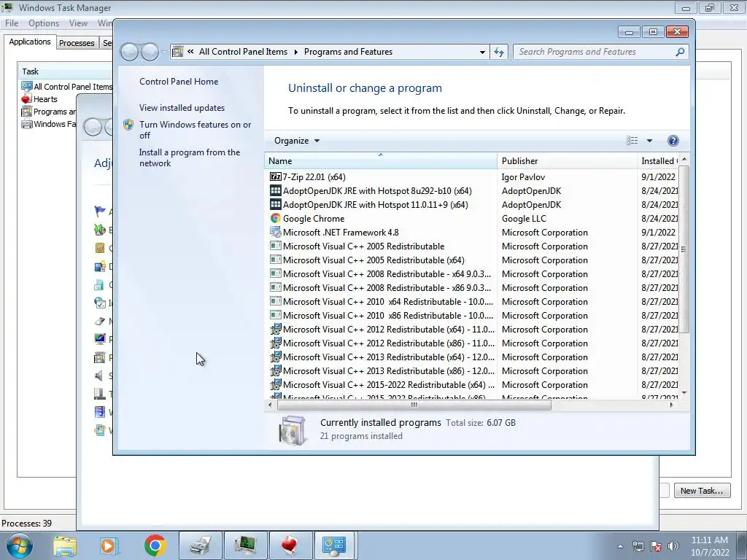
Task: Click the Back navigation arrow in Programs window
Action: coord(129,52)
